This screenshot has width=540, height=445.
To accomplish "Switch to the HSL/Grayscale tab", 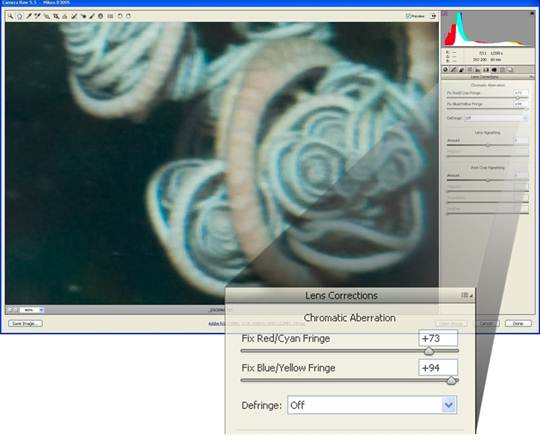I will 470,70.
